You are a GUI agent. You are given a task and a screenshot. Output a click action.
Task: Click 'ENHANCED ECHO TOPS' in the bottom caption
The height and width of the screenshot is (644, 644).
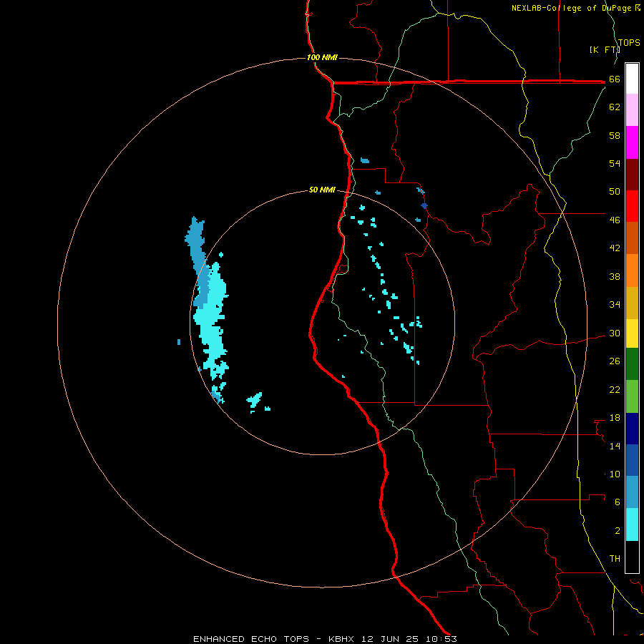(x=251, y=639)
